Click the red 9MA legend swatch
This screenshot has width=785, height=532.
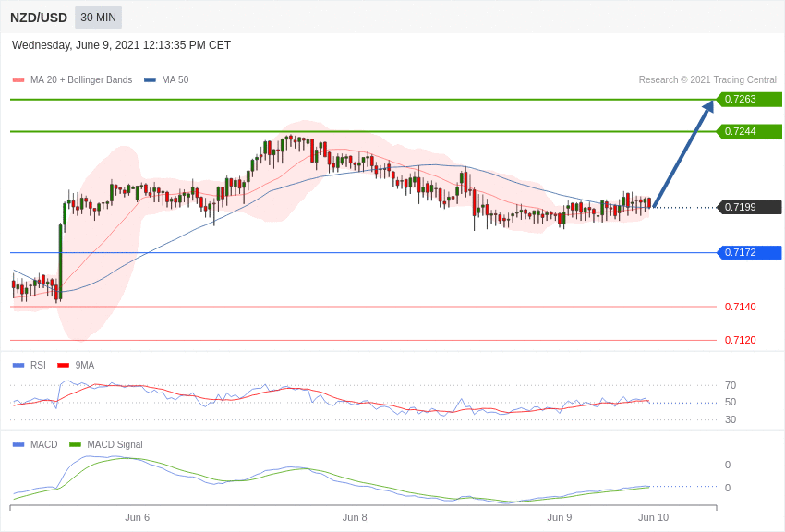[x=63, y=366]
